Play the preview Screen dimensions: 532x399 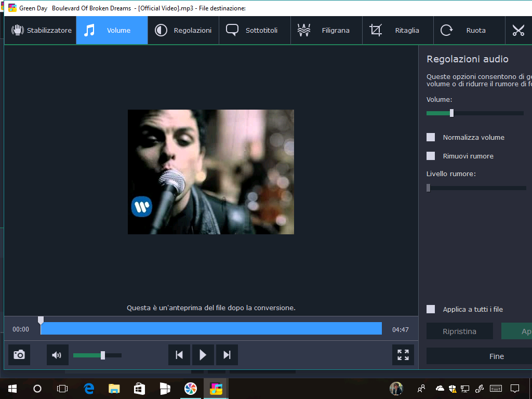pos(203,355)
